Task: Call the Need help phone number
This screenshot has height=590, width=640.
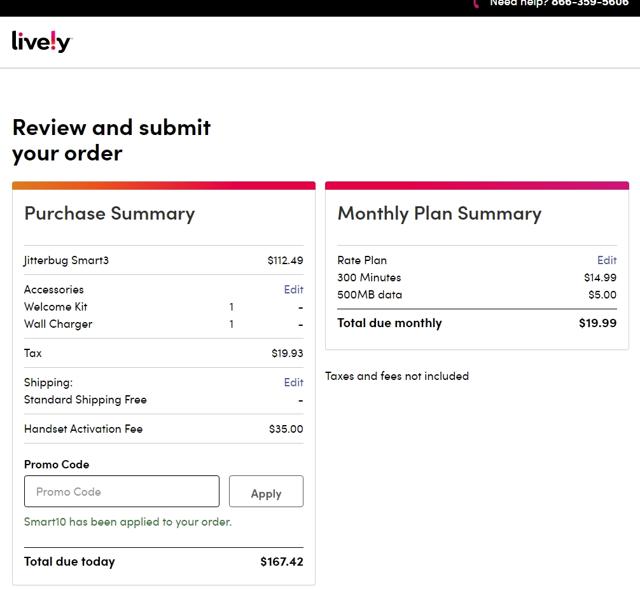Action: coord(590,3)
